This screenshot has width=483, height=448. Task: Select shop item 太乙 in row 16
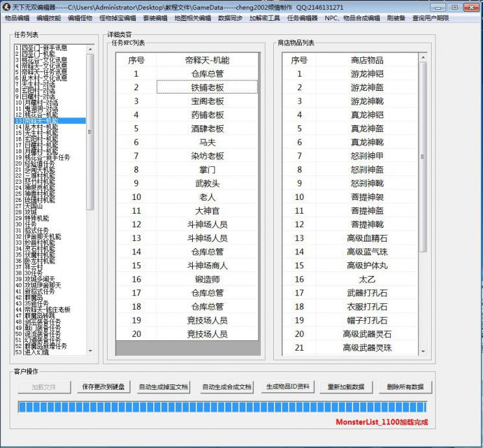tap(367, 279)
